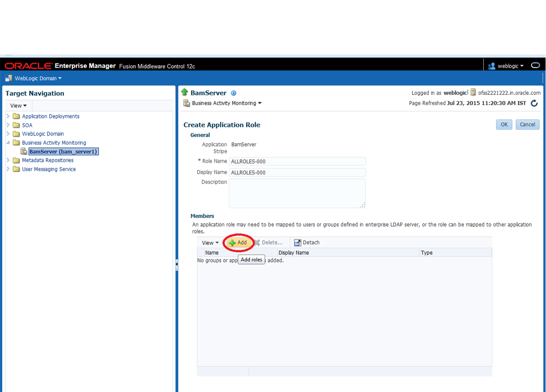Click the Create Application Role heading
This screenshot has height=392, width=546.
[x=222, y=125]
